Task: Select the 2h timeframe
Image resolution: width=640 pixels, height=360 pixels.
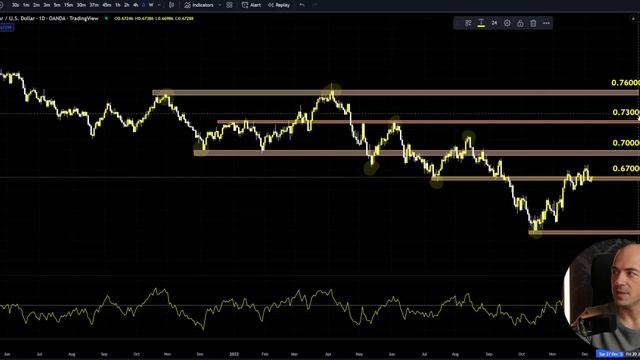Action: click(127, 5)
